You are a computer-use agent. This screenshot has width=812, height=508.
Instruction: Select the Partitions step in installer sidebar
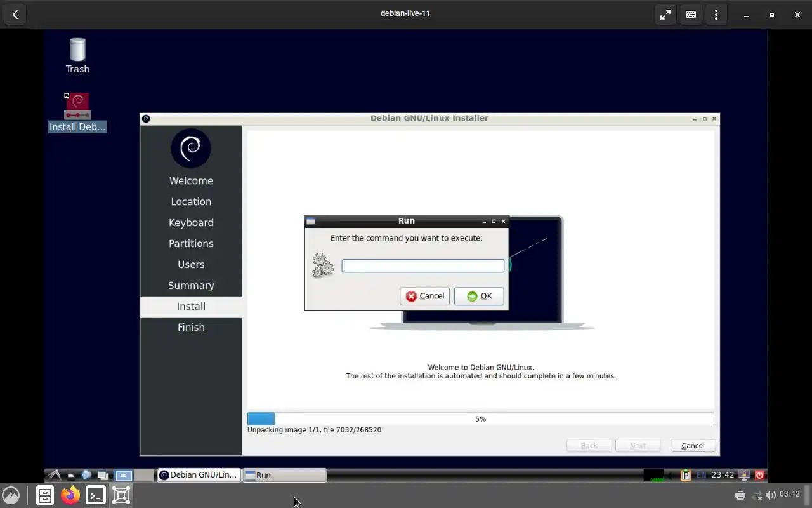click(x=191, y=244)
